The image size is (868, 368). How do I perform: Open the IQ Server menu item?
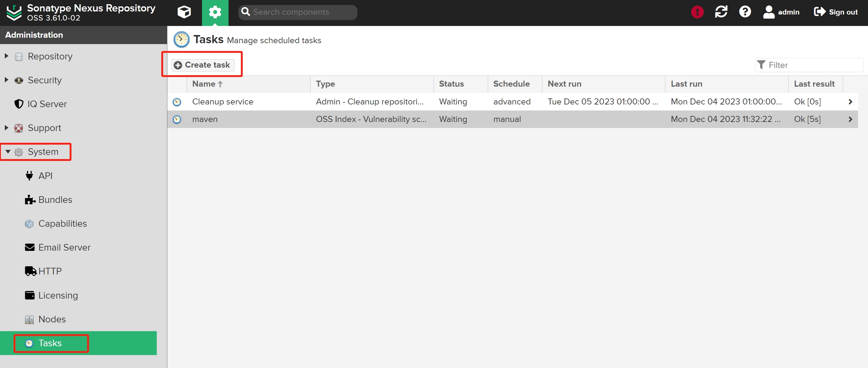(x=47, y=104)
